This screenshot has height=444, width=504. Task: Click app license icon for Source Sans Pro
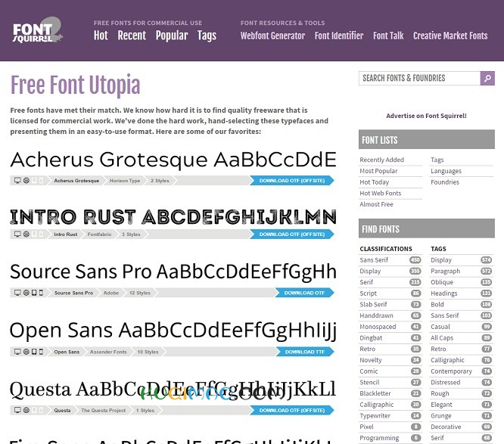point(41,293)
